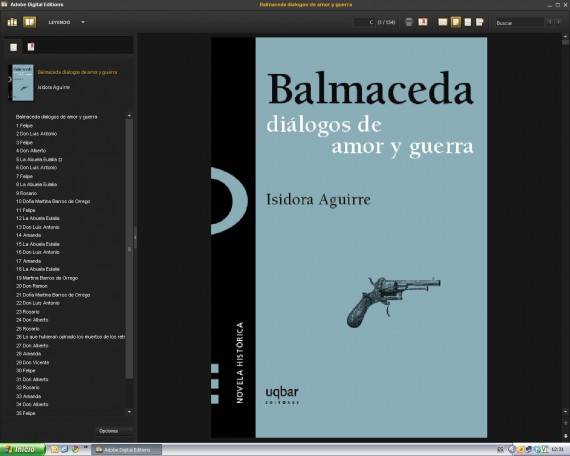This screenshot has height=456, width=570.
Task: Click the page number field
Action: point(364,22)
